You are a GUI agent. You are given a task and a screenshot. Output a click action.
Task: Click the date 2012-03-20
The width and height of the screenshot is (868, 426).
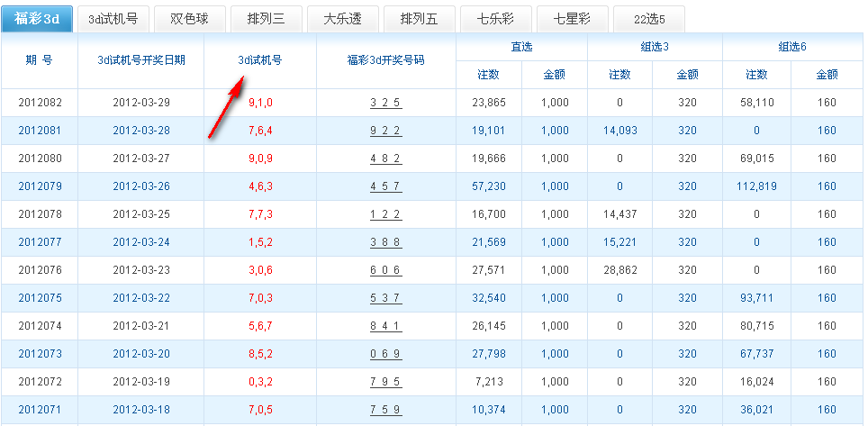pyautogui.click(x=141, y=354)
